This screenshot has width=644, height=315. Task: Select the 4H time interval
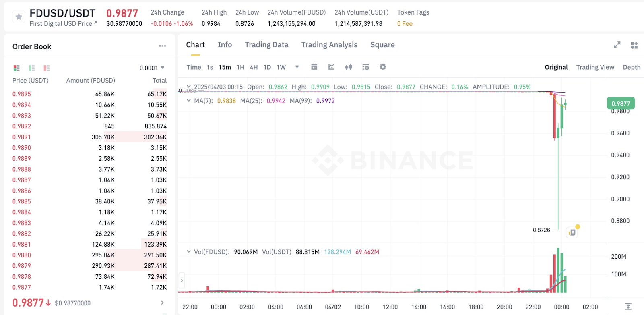click(254, 67)
